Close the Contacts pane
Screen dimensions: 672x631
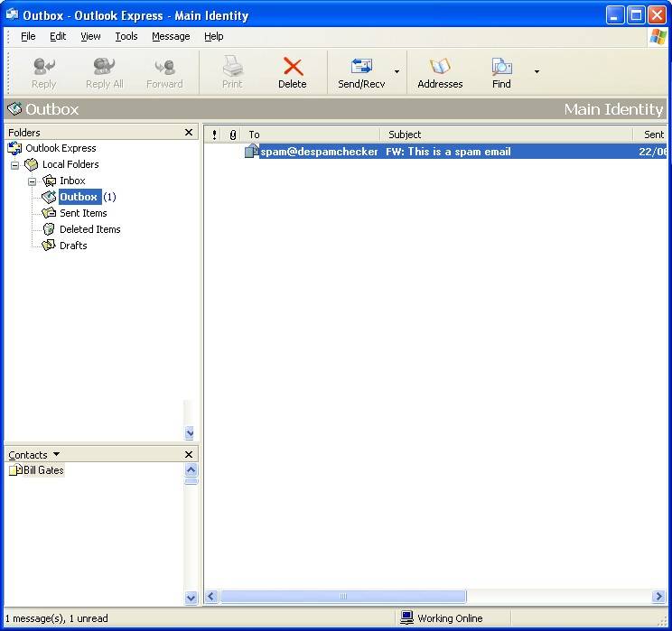[189, 454]
